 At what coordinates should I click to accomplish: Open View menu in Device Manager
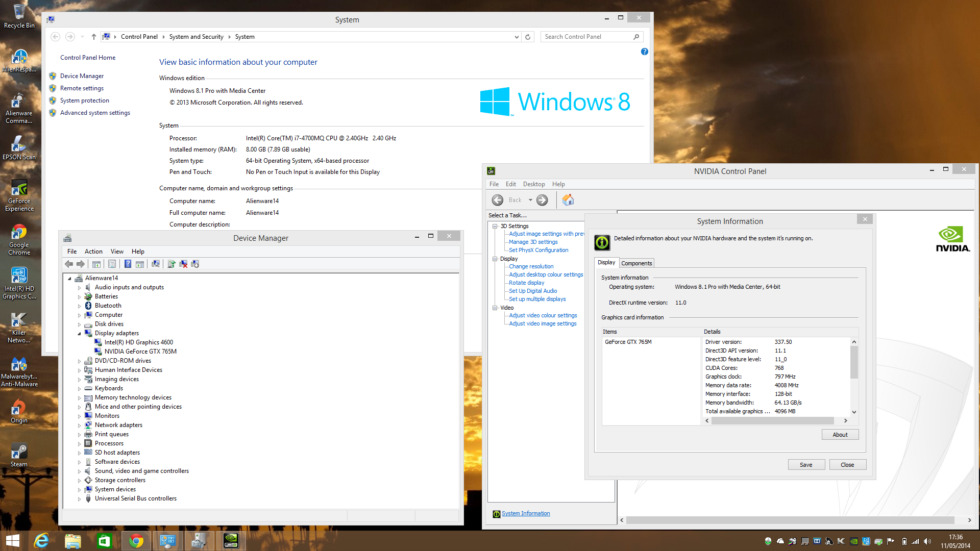[x=117, y=252]
